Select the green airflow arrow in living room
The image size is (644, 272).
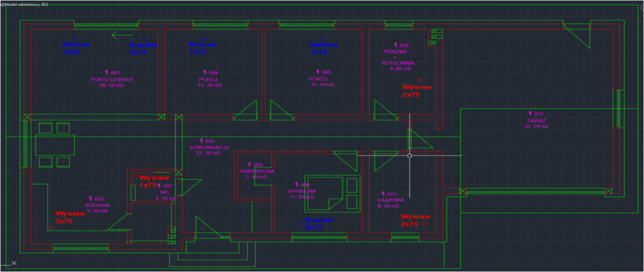pyautogui.click(x=122, y=35)
